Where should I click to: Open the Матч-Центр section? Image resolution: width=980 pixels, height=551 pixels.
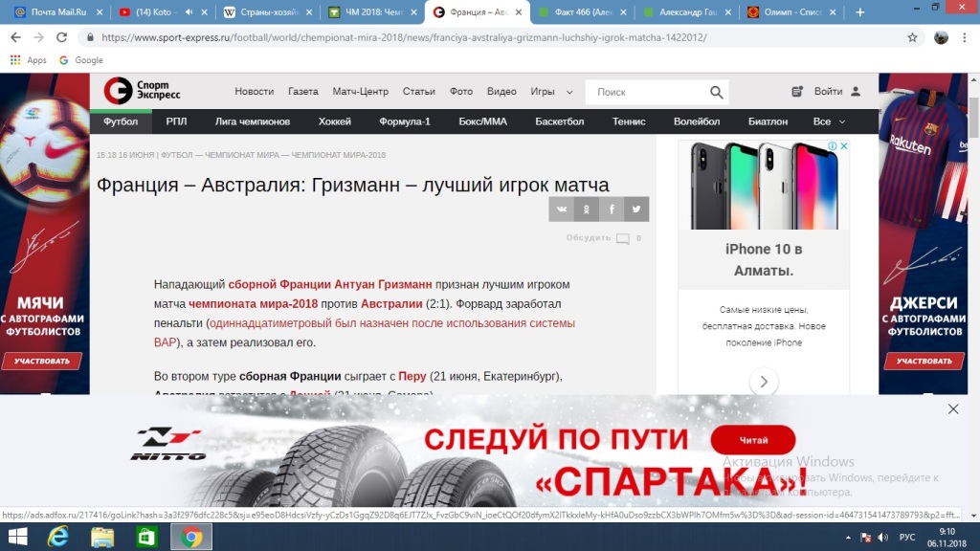point(361,91)
